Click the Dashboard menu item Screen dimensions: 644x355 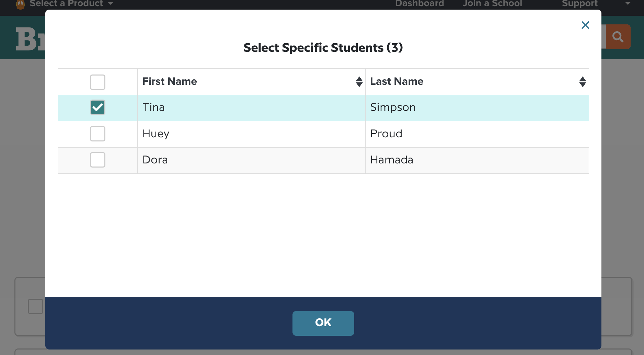pyautogui.click(x=419, y=4)
